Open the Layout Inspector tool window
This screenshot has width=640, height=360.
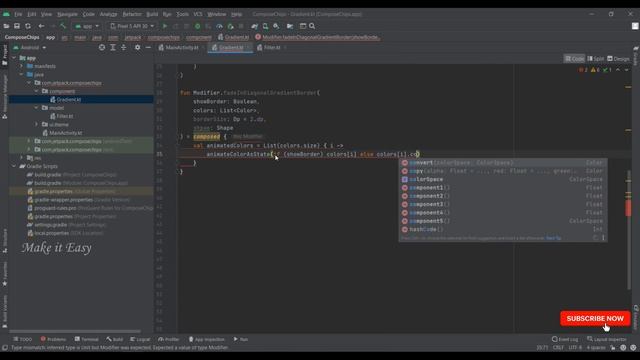click(607, 339)
